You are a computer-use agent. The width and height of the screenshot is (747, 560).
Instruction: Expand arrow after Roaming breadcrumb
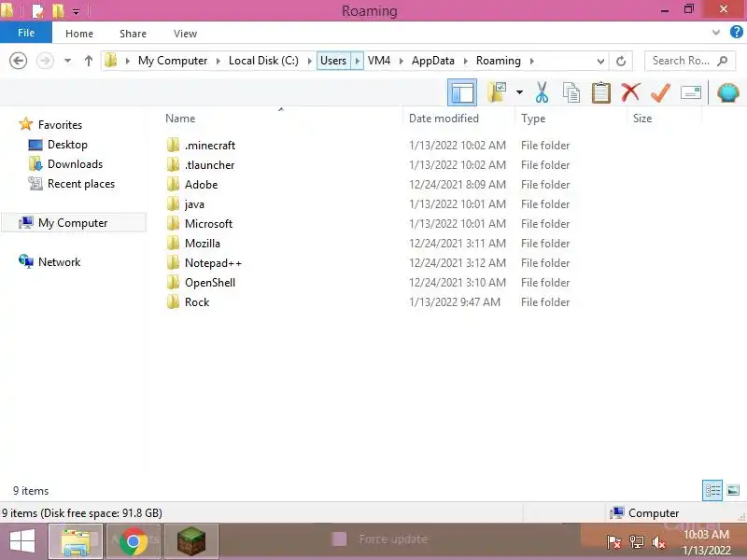[531, 61]
